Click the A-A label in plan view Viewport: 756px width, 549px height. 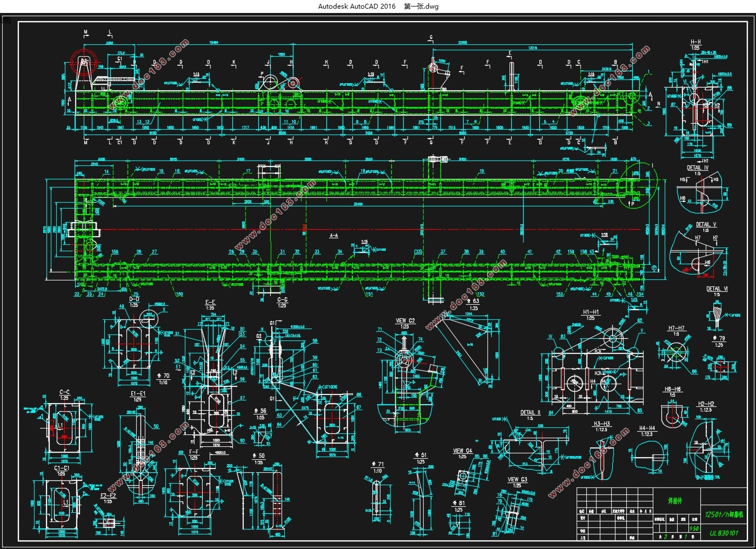334,236
